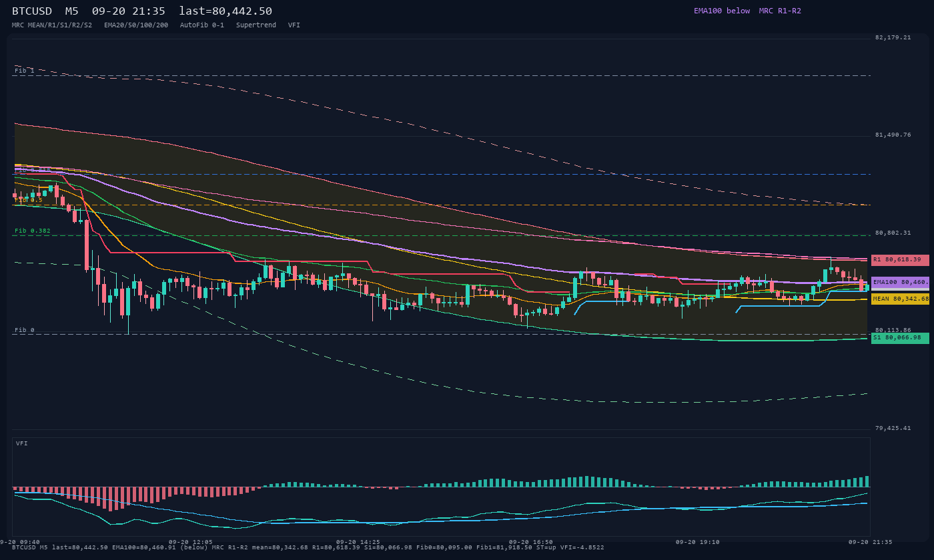Click the Fib 0.5 level label
The width and height of the screenshot is (934, 560).
pyautogui.click(x=29, y=200)
